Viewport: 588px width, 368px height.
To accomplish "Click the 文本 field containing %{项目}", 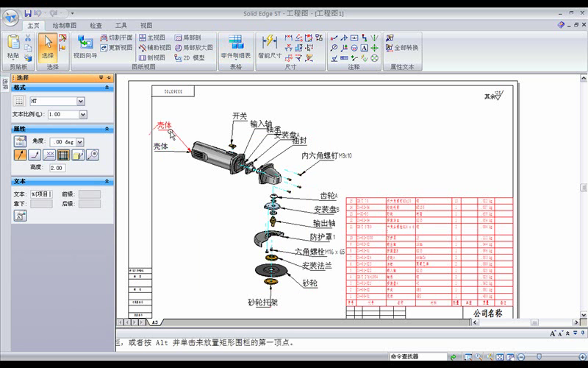I will (41, 194).
